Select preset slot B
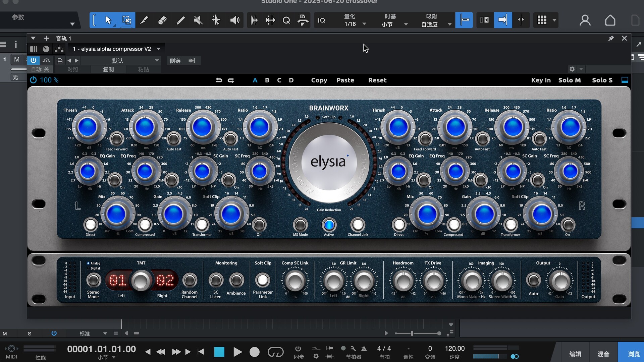Screen dimensions: 644x362 tap(267, 80)
